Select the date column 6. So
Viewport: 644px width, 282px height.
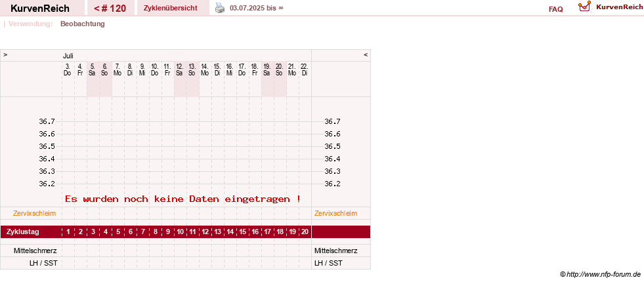[105, 70]
